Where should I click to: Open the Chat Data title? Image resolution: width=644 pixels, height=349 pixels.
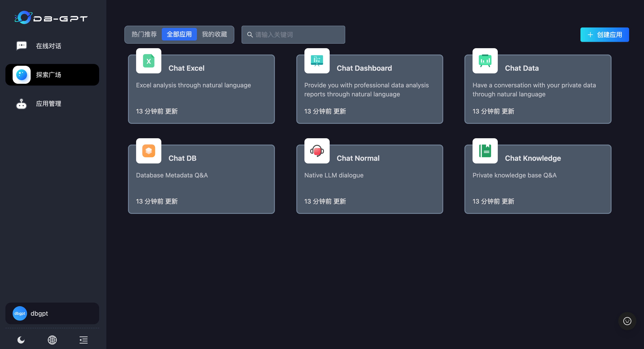click(x=522, y=68)
